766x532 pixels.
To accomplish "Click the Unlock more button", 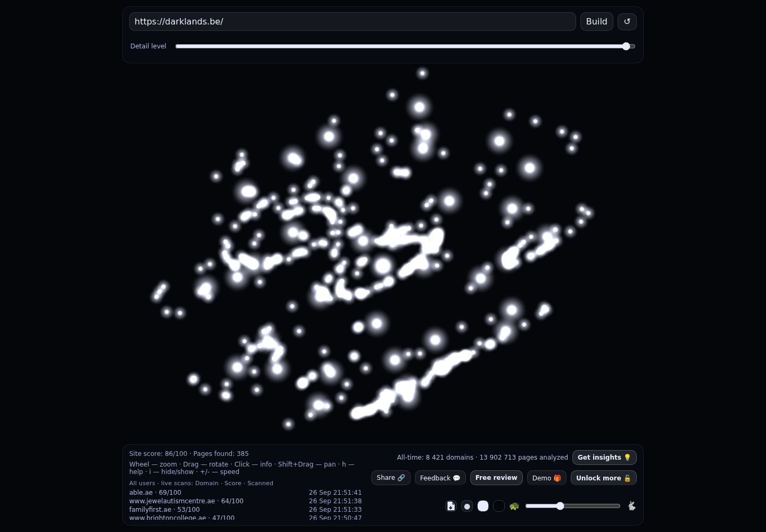I will pos(604,478).
